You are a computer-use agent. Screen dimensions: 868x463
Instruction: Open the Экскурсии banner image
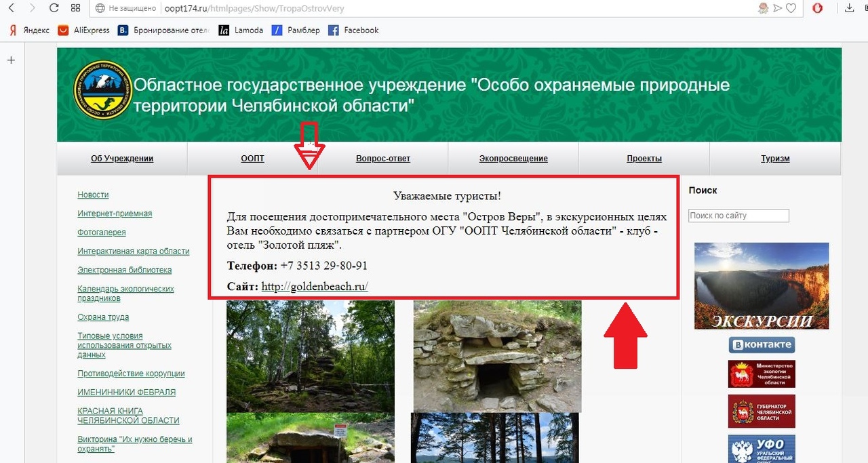(x=762, y=286)
